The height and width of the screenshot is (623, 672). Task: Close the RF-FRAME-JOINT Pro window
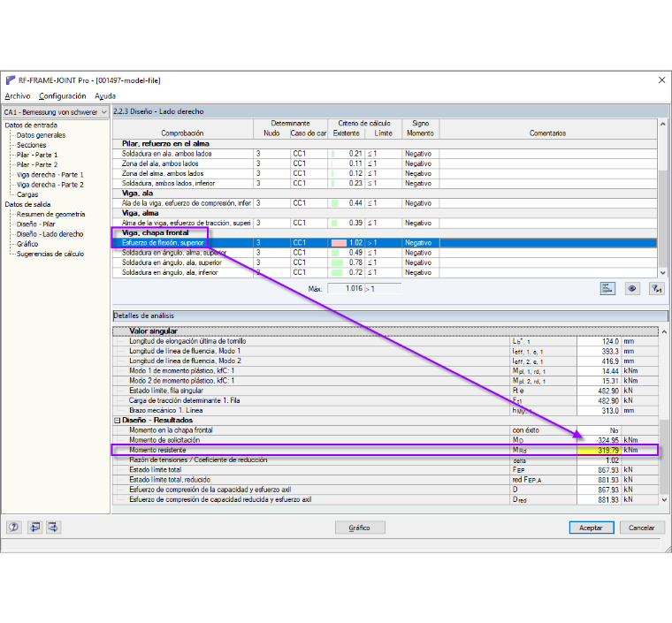coord(661,80)
